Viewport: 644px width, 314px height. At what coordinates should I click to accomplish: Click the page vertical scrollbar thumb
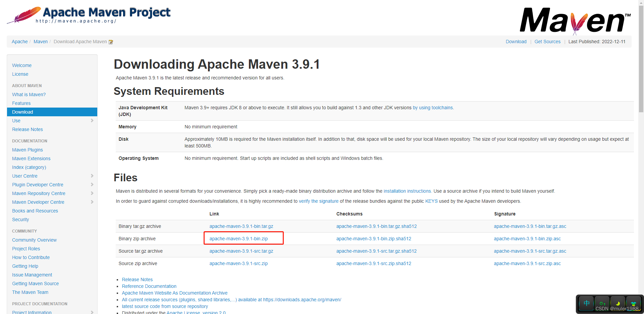coord(641,59)
